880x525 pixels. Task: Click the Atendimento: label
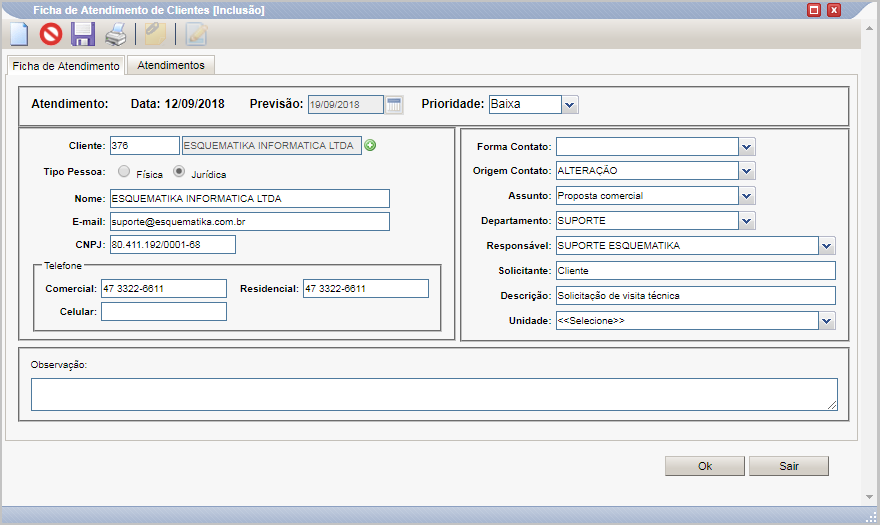[x=70, y=104]
